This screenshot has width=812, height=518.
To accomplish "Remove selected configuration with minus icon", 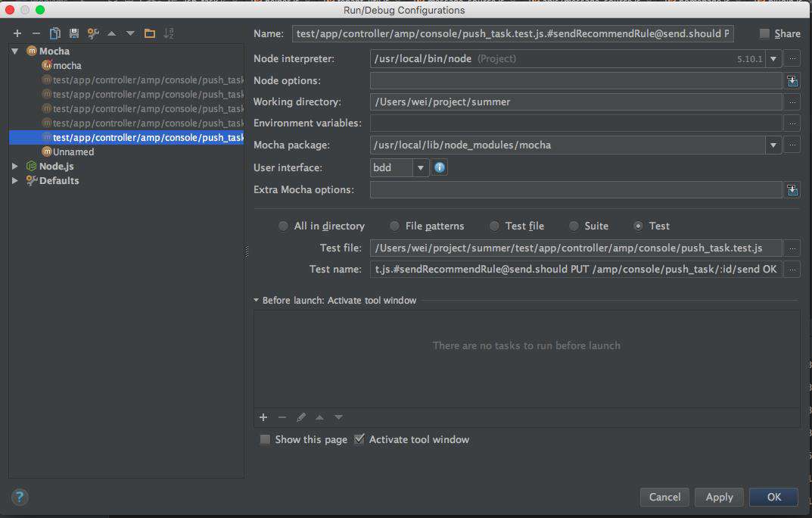I will click(x=36, y=33).
